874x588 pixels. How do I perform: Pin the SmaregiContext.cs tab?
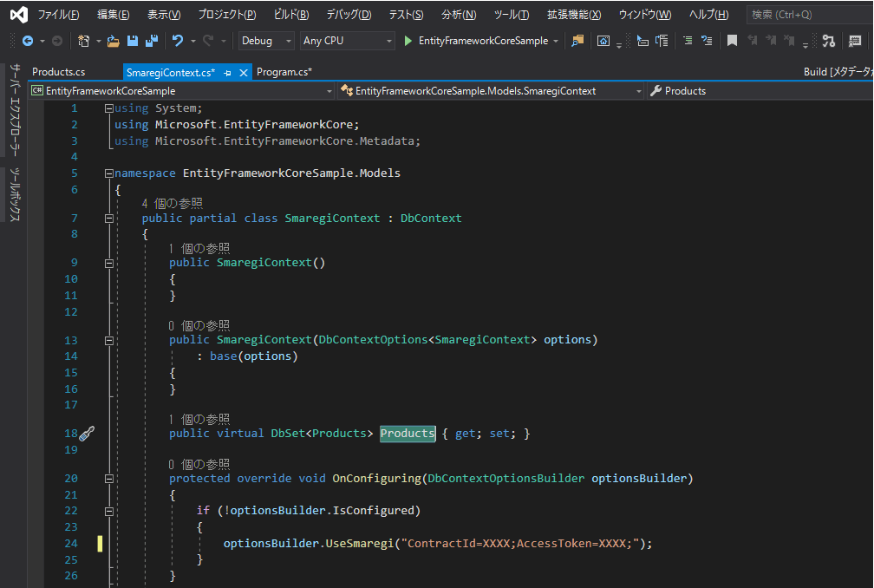click(x=228, y=73)
